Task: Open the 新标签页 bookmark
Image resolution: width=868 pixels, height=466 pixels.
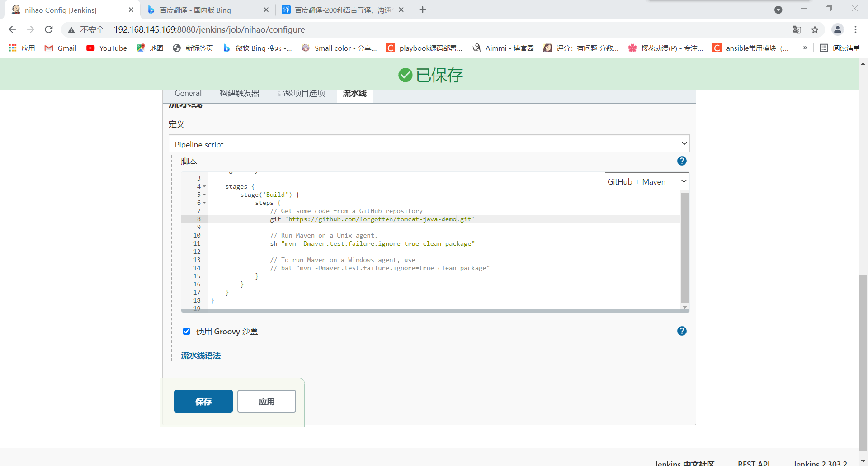Action: 193,48
